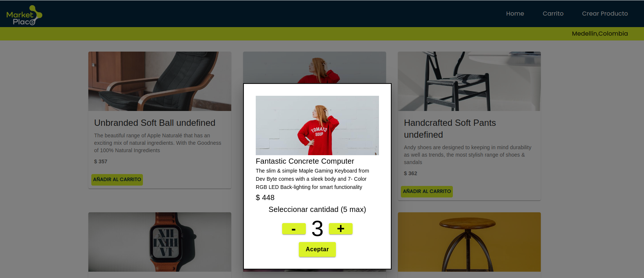This screenshot has height=278, width=644.
Task: Decrease quantity with the minus button
Action: point(294,229)
